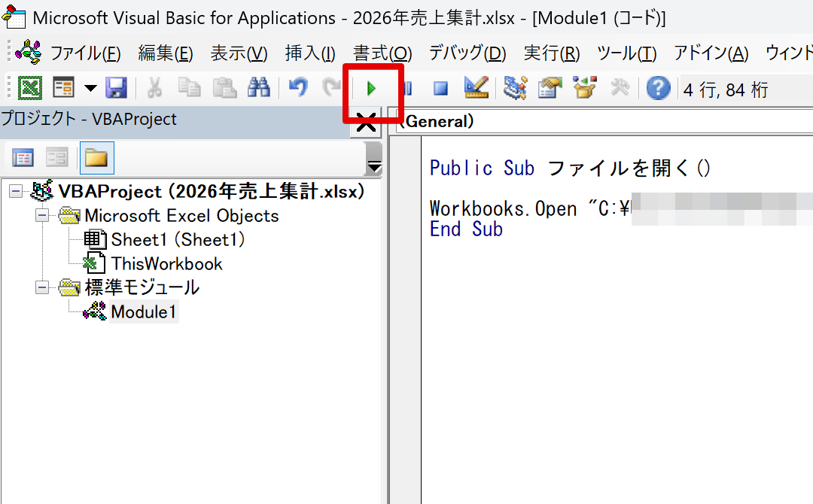
Task: Collapse the VBAProject tree node
Action: [16, 192]
